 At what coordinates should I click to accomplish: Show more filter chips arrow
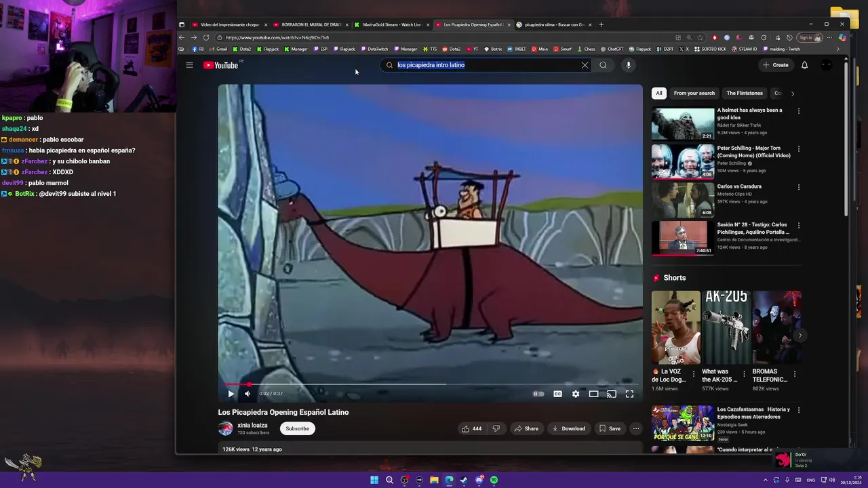tap(792, 94)
